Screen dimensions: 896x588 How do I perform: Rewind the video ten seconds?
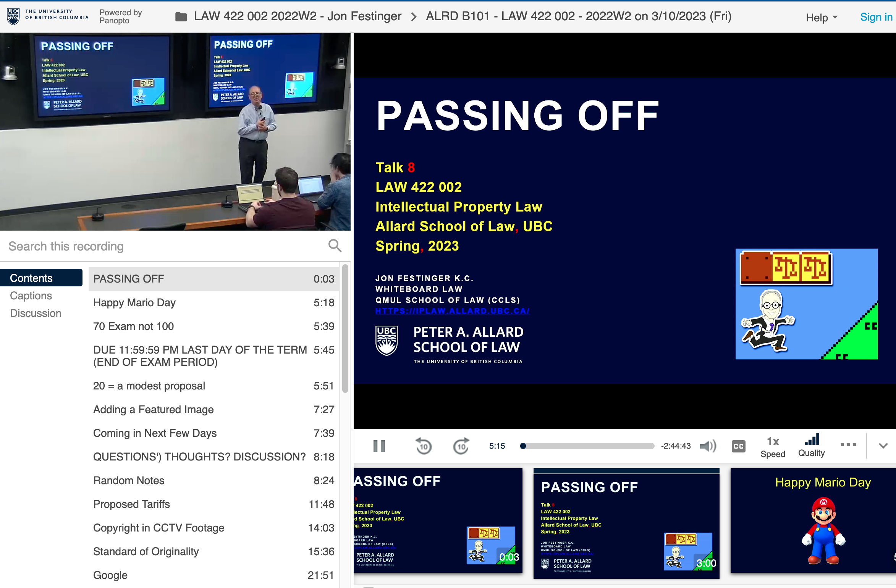pos(423,446)
